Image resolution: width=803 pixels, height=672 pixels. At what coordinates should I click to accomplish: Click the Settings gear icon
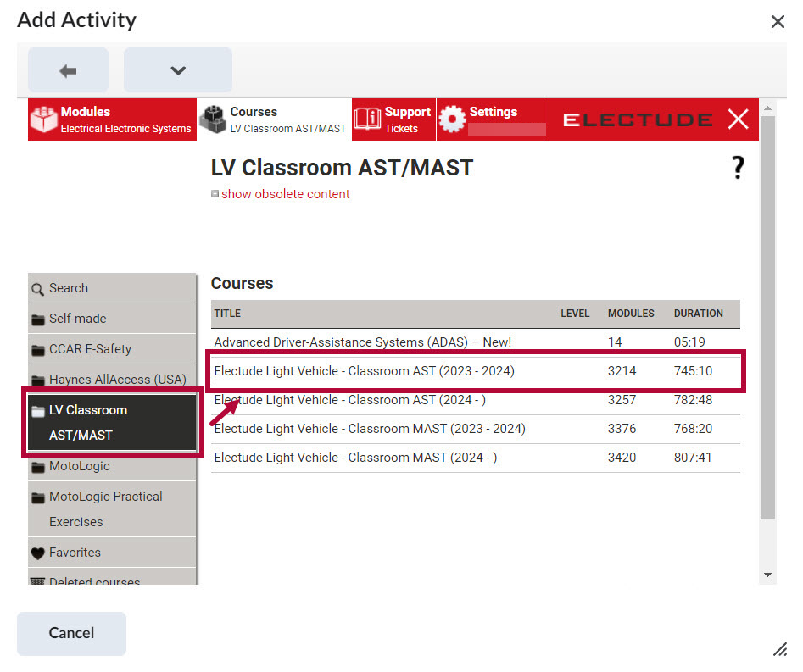pyautogui.click(x=452, y=119)
